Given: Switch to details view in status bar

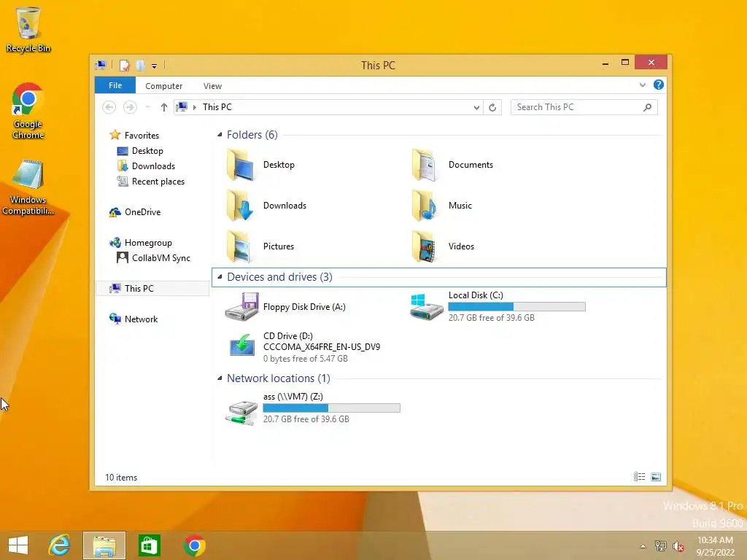Looking at the screenshot, I should (x=639, y=477).
